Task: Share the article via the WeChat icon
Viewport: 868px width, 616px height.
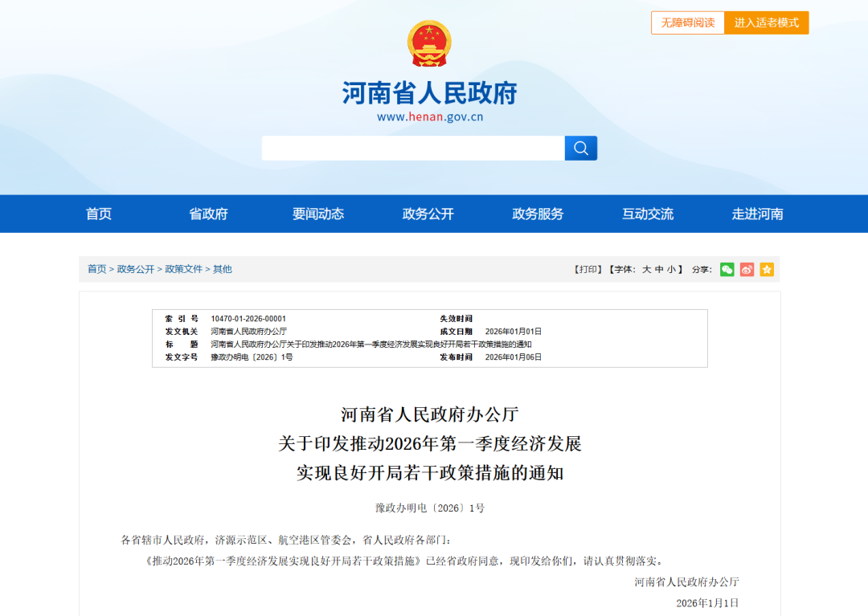Action: (x=727, y=270)
